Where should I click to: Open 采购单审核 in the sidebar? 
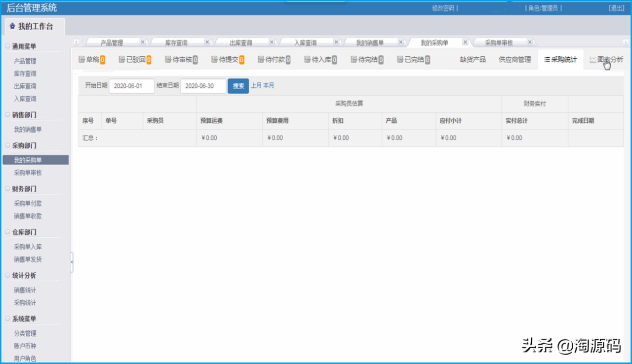(28, 173)
